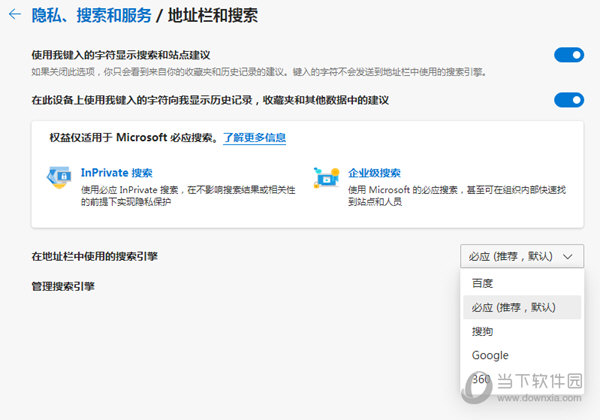This screenshot has height=420, width=600.
Task: Choose 必应 (推荐，默认) in the dropdown list
Action: coord(522,307)
